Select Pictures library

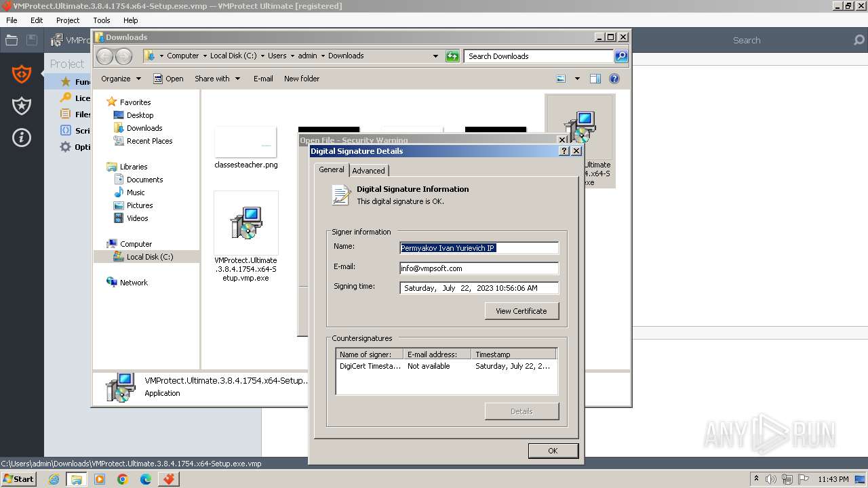(133, 205)
